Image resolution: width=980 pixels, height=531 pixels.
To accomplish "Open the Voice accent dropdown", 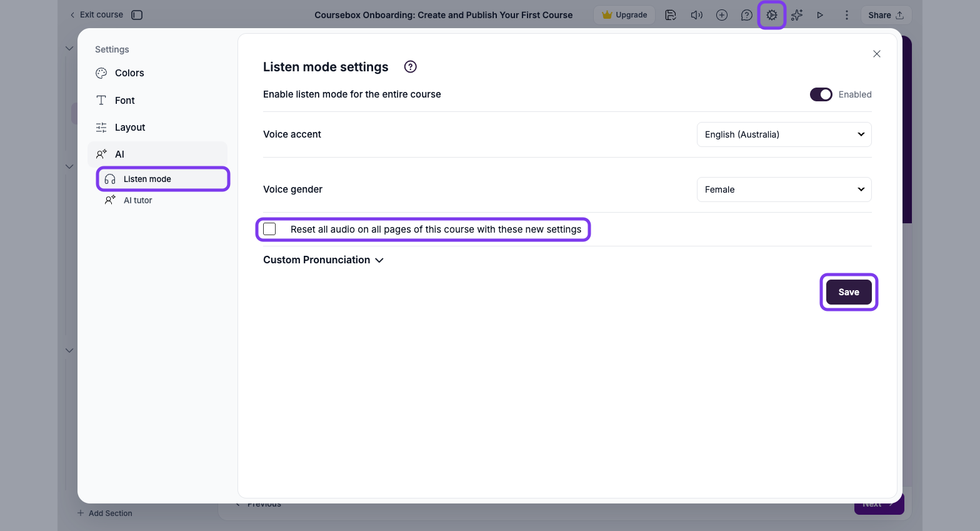I will point(784,134).
